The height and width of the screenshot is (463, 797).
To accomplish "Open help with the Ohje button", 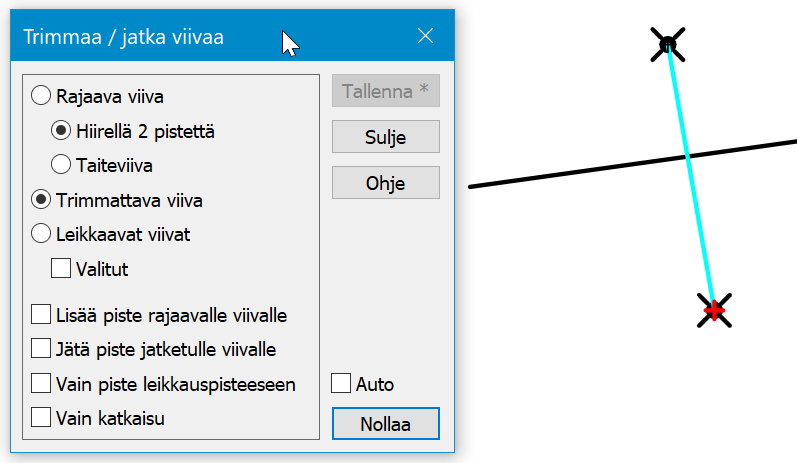I will (385, 182).
